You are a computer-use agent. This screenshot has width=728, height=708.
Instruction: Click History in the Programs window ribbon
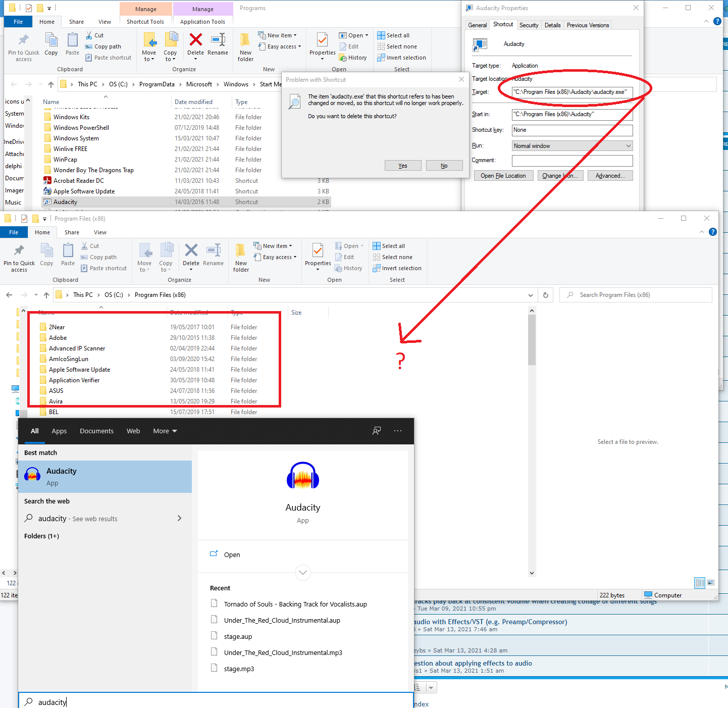coord(352,58)
